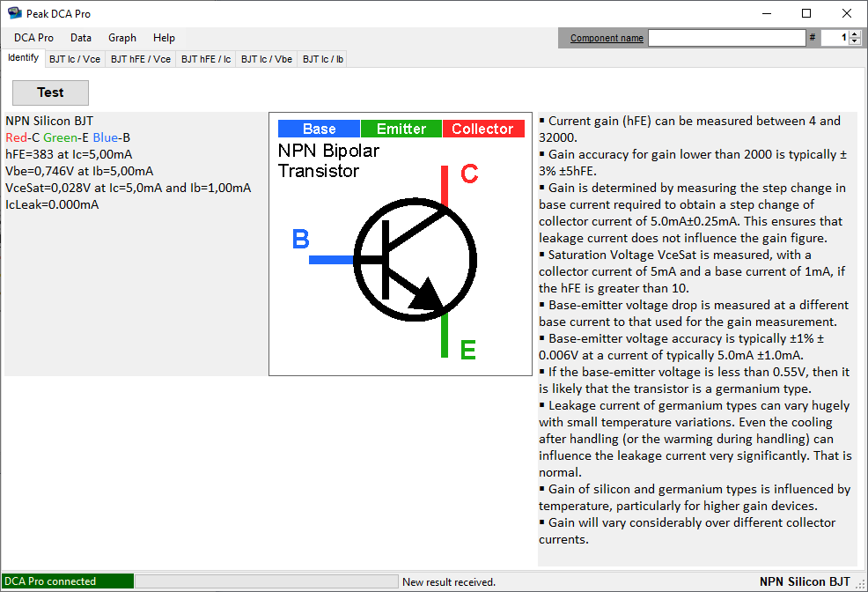Click the blue Base lead label
This screenshot has height=592, width=868.
(319, 129)
